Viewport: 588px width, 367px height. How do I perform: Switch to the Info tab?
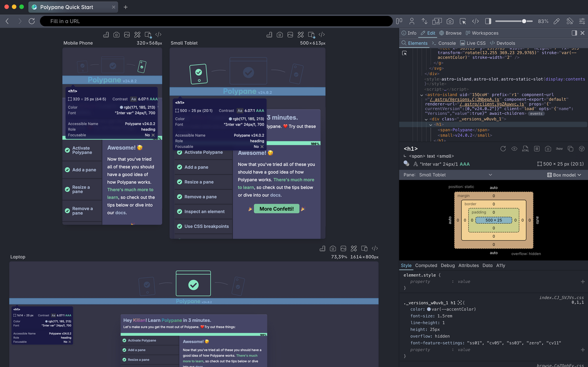click(x=409, y=33)
